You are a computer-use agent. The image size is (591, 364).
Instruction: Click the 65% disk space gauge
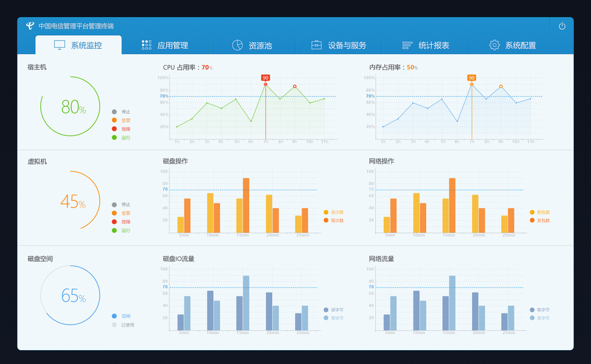[70, 295]
